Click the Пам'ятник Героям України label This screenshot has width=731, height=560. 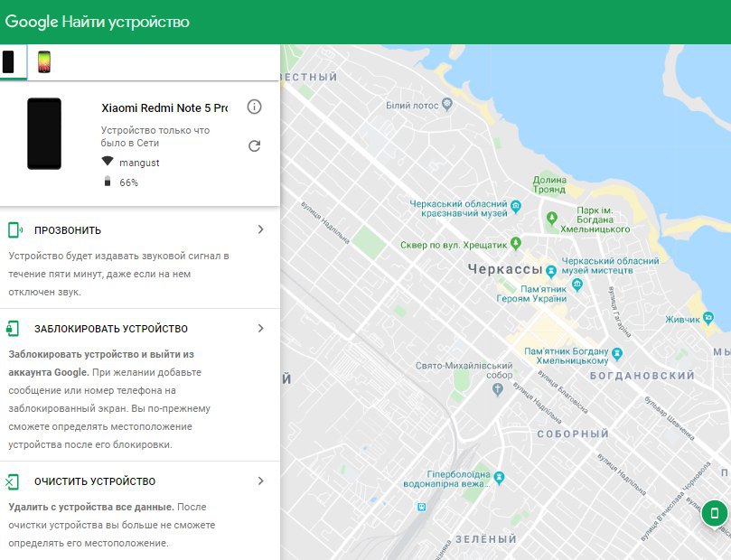531,294
